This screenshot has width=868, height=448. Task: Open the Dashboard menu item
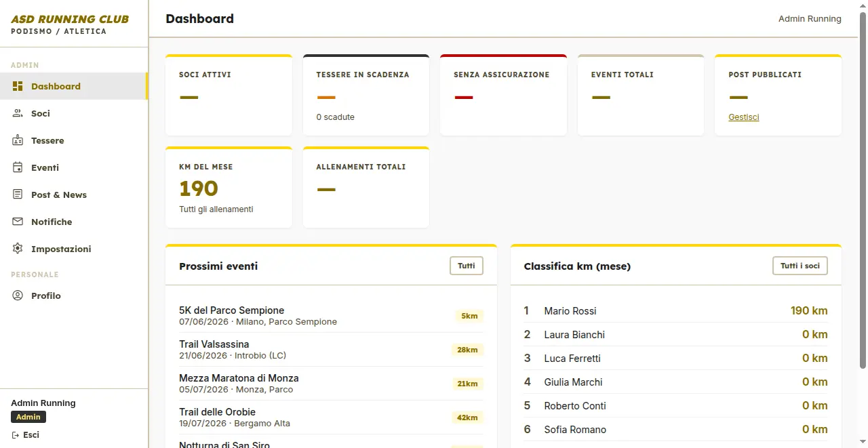tap(74, 86)
